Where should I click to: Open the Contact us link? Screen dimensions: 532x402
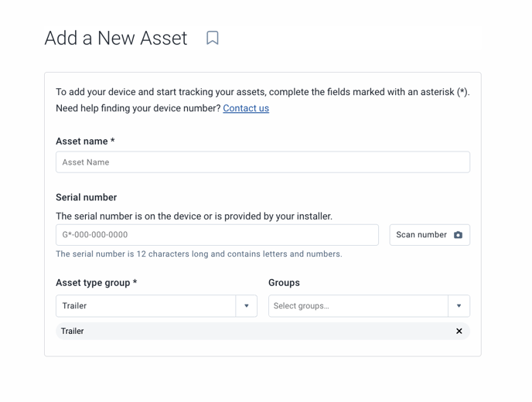(x=246, y=108)
